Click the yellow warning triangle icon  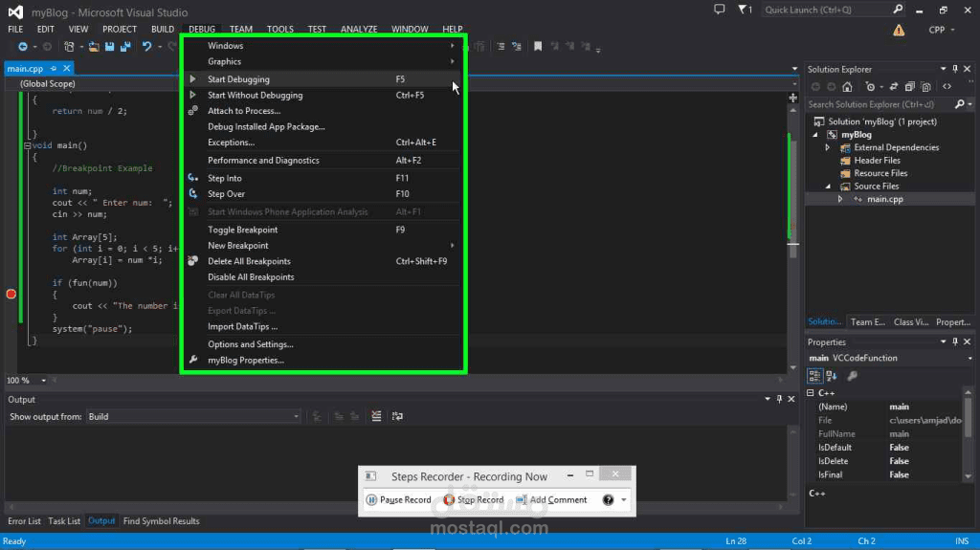tap(899, 30)
